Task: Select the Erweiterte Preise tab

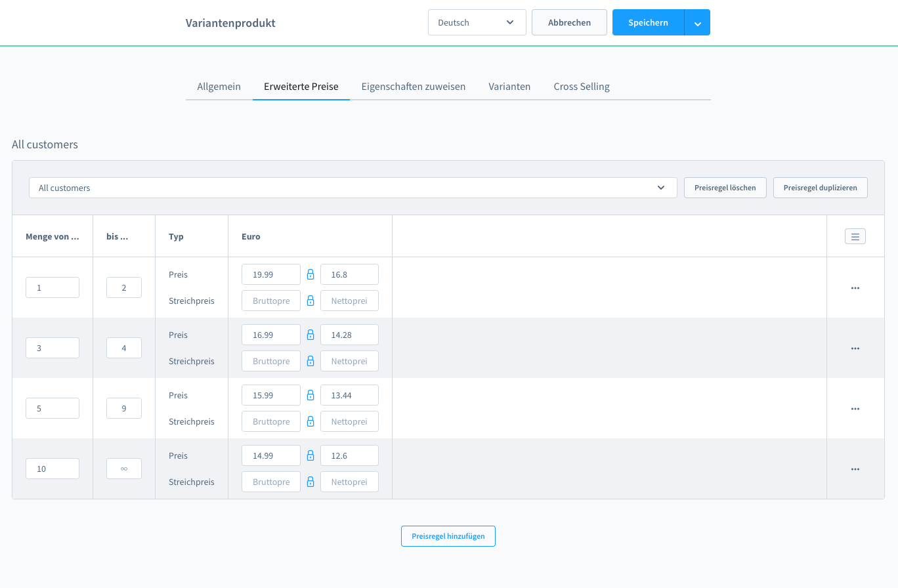Action: (x=301, y=87)
